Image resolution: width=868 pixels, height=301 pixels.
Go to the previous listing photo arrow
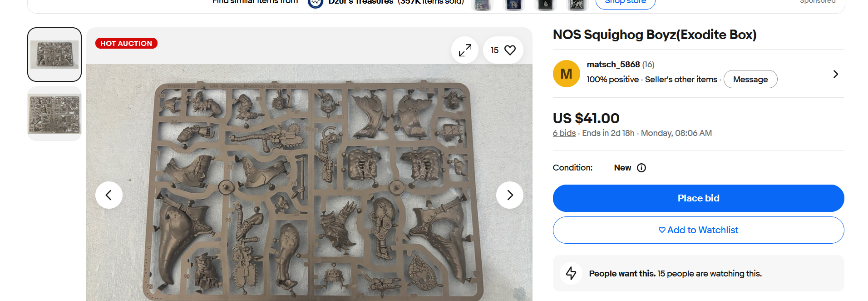pos(109,195)
